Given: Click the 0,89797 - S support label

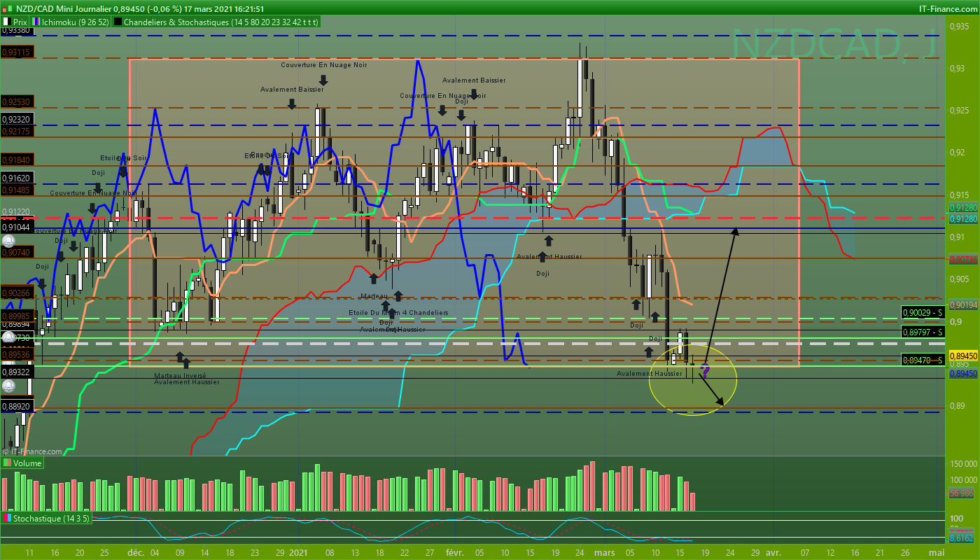Looking at the screenshot, I should [923, 332].
